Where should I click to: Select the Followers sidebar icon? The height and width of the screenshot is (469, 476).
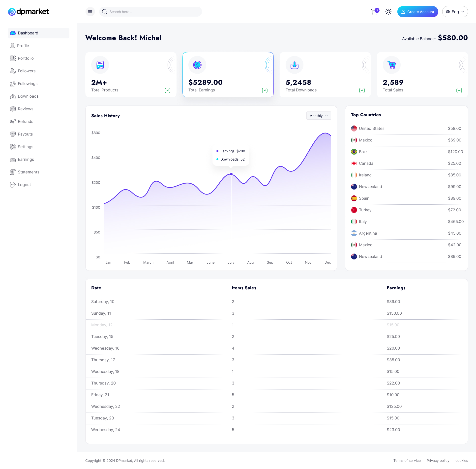tap(13, 71)
